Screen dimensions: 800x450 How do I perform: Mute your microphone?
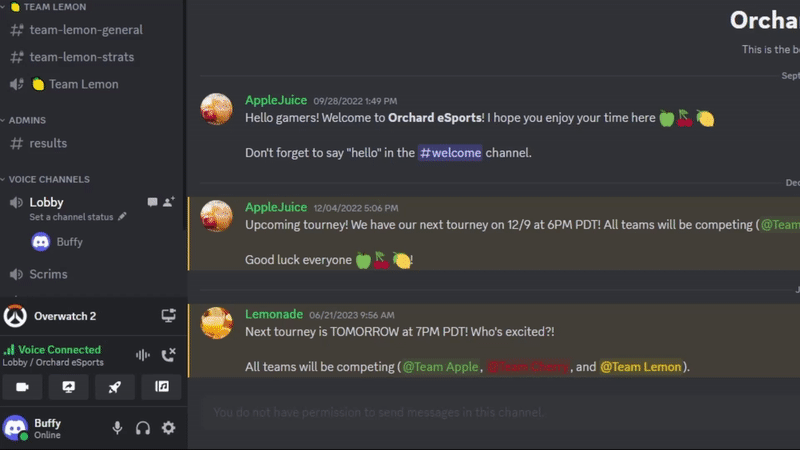(x=117, y=428)
